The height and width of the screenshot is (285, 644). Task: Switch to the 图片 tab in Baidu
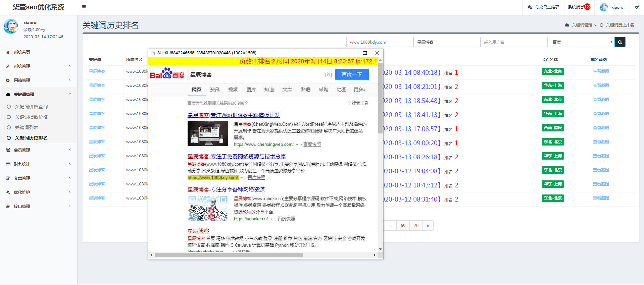pyautogui.click(x=251, y=90)
